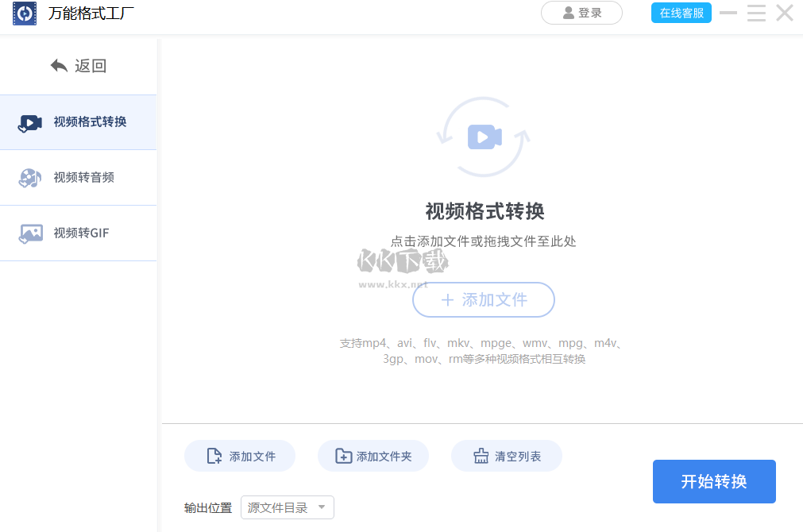Click the central 添加文件 upload button
Image resolution: width=803 pixels, height=532 pixels.
pyautogui.click(x=483, y=300)
